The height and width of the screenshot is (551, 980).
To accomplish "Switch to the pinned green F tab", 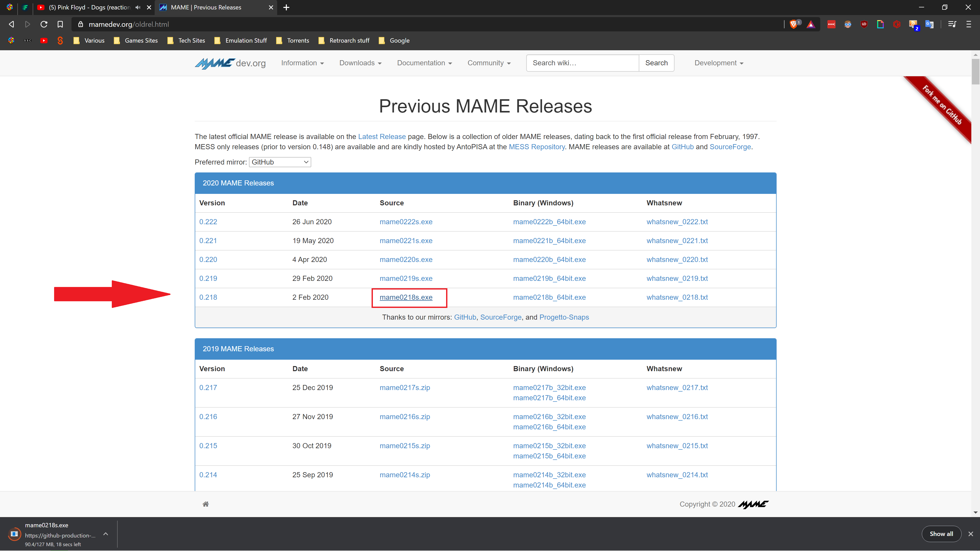I will [x=25, y=7].
